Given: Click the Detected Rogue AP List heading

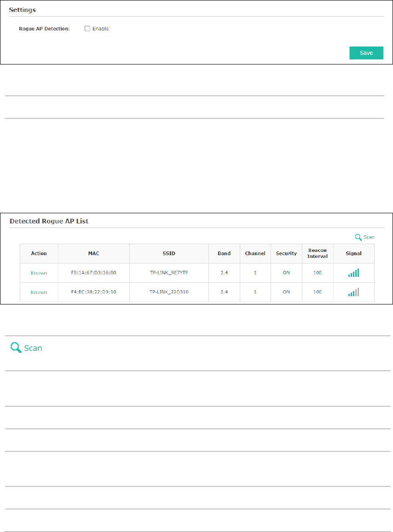Looking at the screenshot, I should coord(49,221).
